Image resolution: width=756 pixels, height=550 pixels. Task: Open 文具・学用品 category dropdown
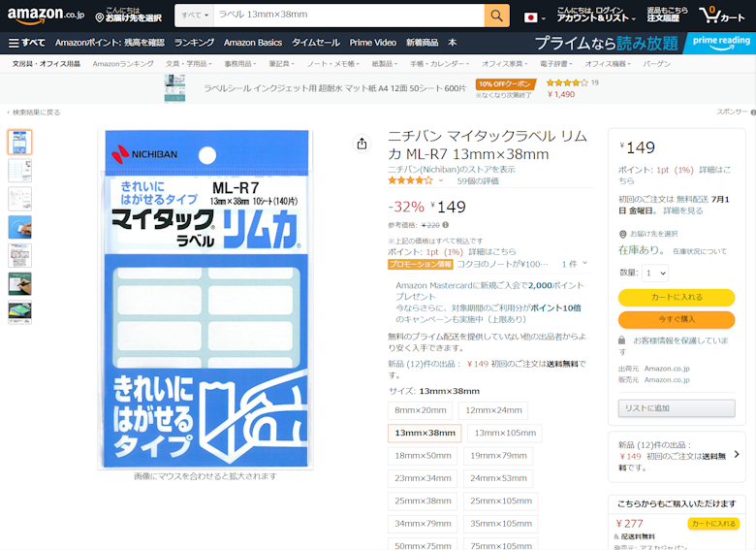[x=189, y=64]
